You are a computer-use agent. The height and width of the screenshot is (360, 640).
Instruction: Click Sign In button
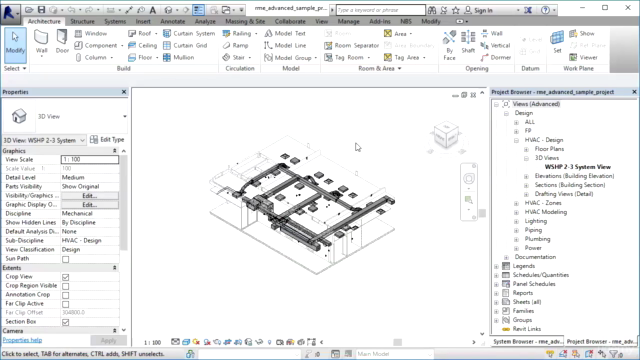point(479,10)
